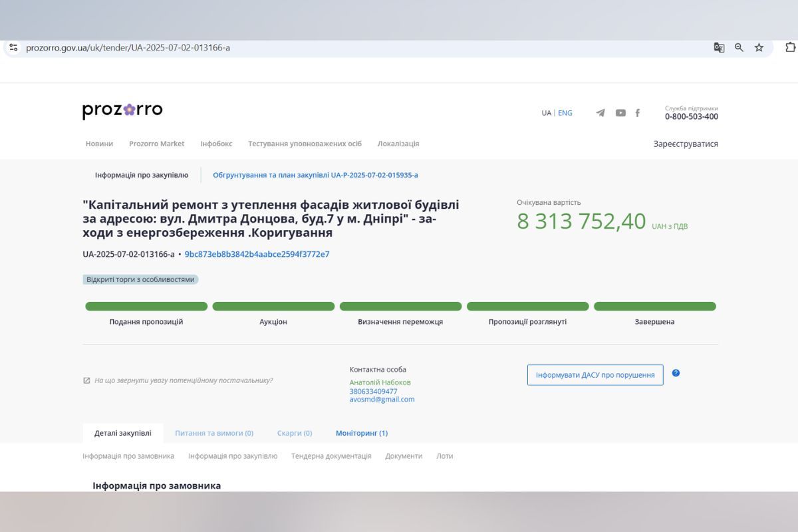Screen dimensions: 798x532
Task: Open the Chrome extensions puzzle icon
Action: click(789, 48)
